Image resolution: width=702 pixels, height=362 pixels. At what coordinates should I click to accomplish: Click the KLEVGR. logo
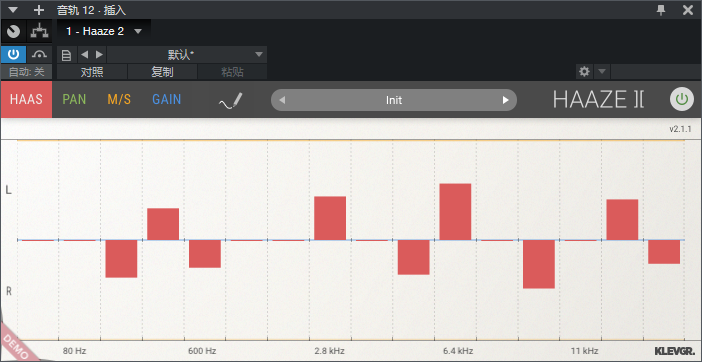(x=675, y=350)
